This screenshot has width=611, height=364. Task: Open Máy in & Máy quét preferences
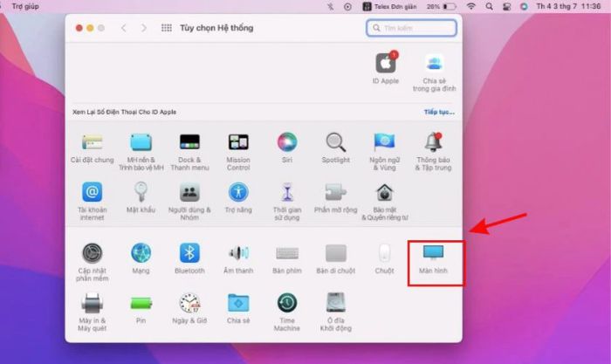(x=93, y=312)
